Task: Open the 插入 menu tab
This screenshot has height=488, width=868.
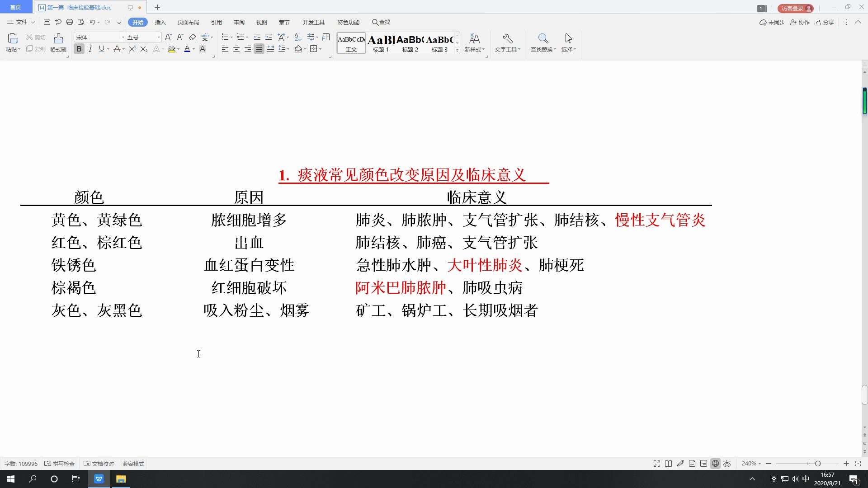Action: [x=160, y=22]
